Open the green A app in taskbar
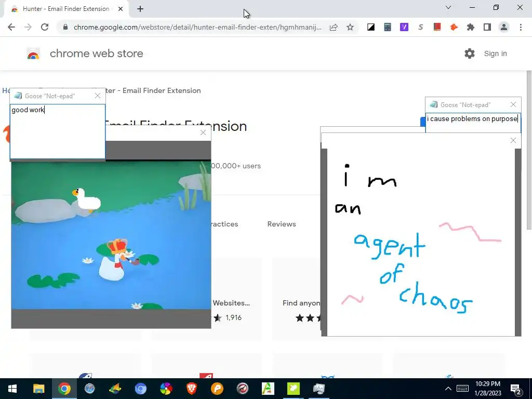 tap(268, 389)
